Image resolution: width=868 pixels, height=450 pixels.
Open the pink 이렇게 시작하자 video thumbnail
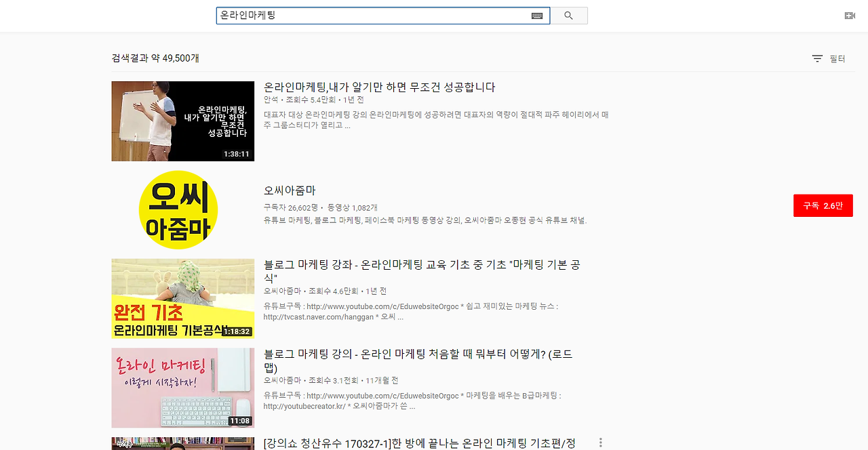[x=182, y=388]
